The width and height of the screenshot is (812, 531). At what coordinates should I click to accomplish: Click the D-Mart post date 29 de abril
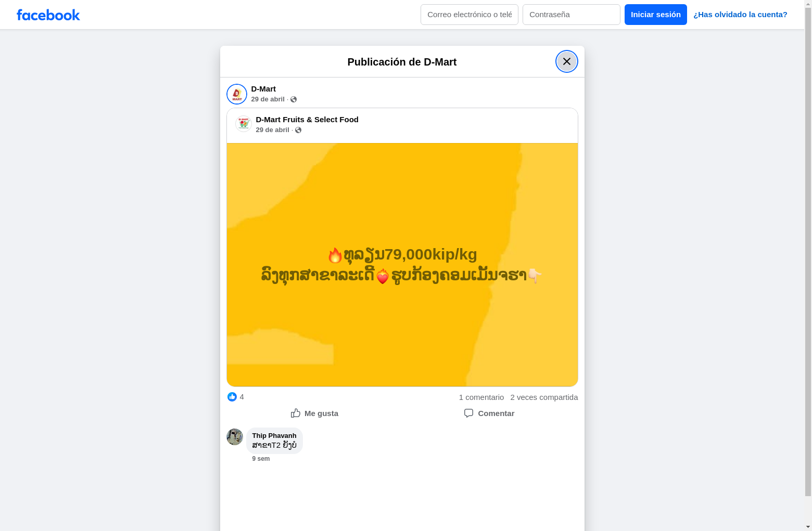[268, 99]
